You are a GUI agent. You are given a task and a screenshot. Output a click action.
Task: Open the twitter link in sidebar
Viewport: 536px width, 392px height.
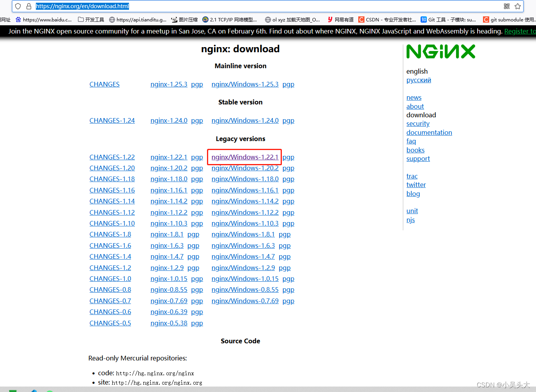pos(416,185)
